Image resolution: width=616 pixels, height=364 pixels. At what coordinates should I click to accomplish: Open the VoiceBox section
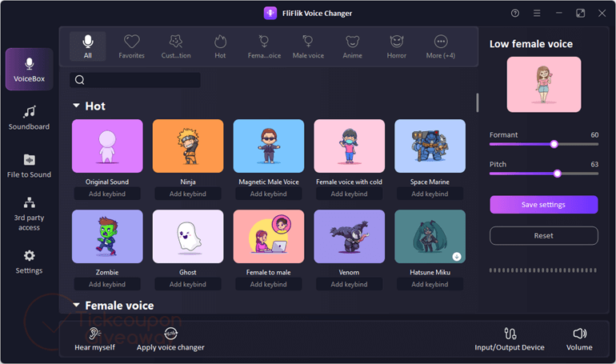point(29,69)
